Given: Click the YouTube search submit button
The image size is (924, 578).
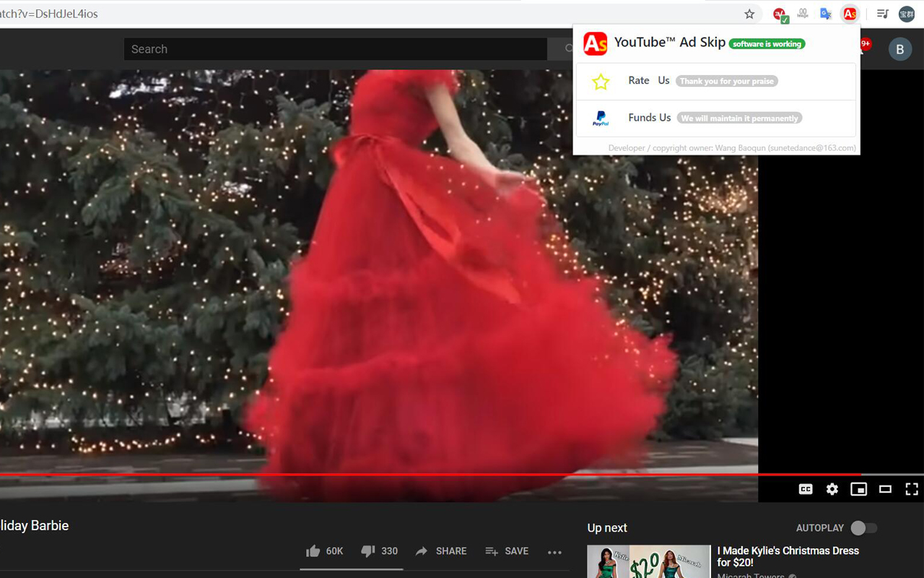Looking at the screenshot, I should click(x=560, y=49).
